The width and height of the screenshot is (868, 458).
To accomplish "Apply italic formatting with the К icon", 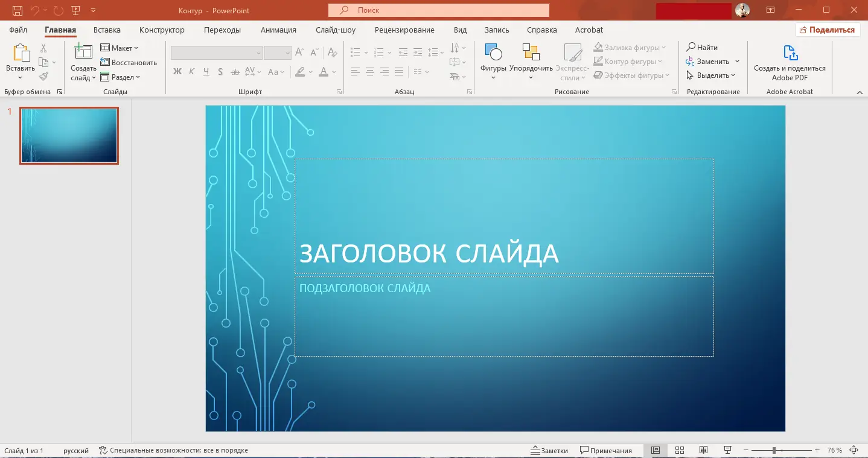I will pos(191,72).
